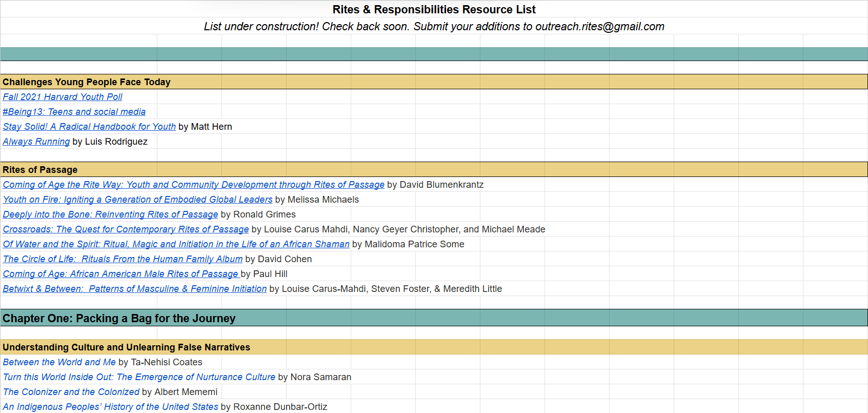Select Understanding Culture and Unlearning False Narratives header
Image resolution: width=868 pixels, height=413 pixels.
126,347
